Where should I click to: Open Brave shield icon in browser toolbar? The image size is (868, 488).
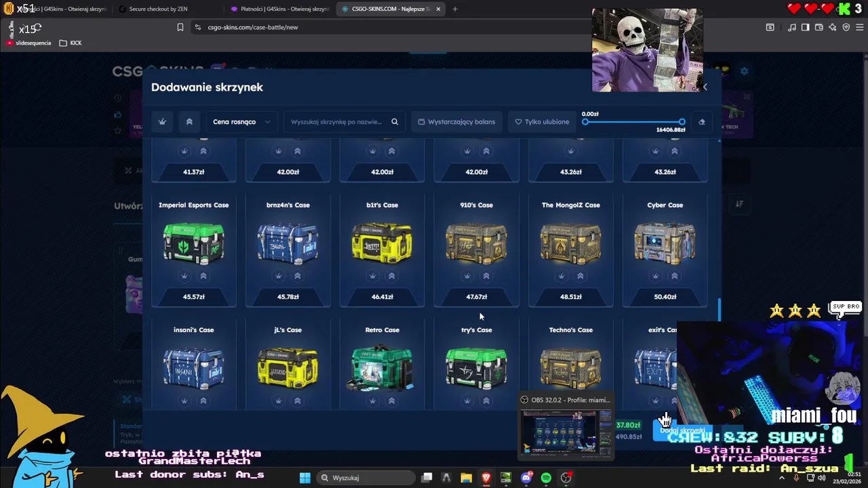[846, 27]
